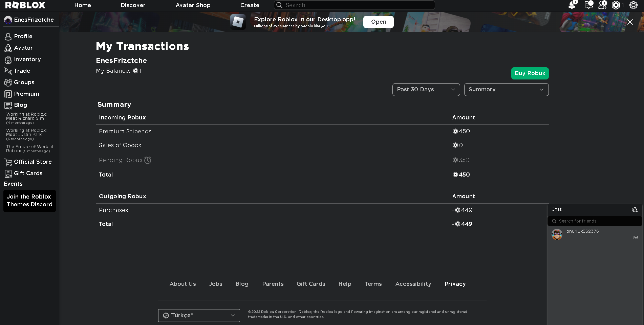The image size is (644, 325).
Task: Click the Premium icon in the sidebar
Action: point(8,94)
